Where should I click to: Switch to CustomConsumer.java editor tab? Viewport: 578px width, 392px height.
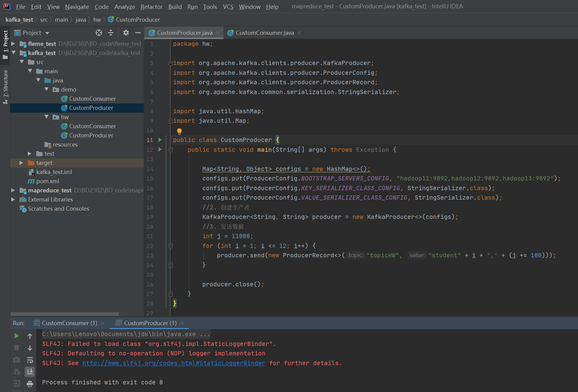tap(265, 33)
